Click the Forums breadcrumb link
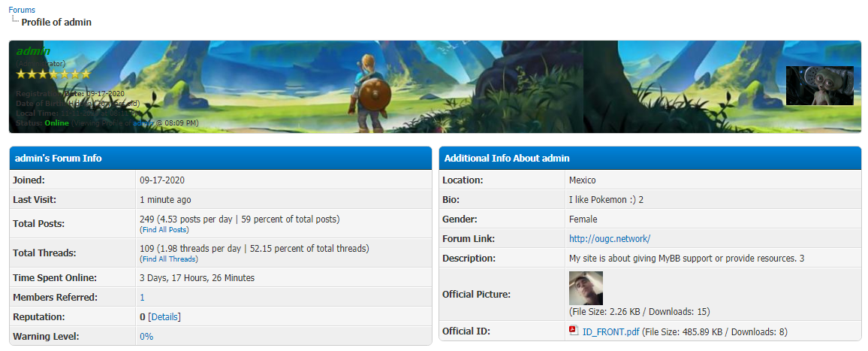Viewport: 868px width, 351px height. coord(22,10)
